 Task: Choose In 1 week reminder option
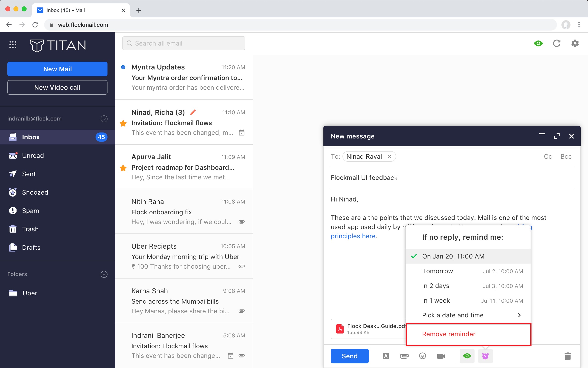(x=468, y=301)
